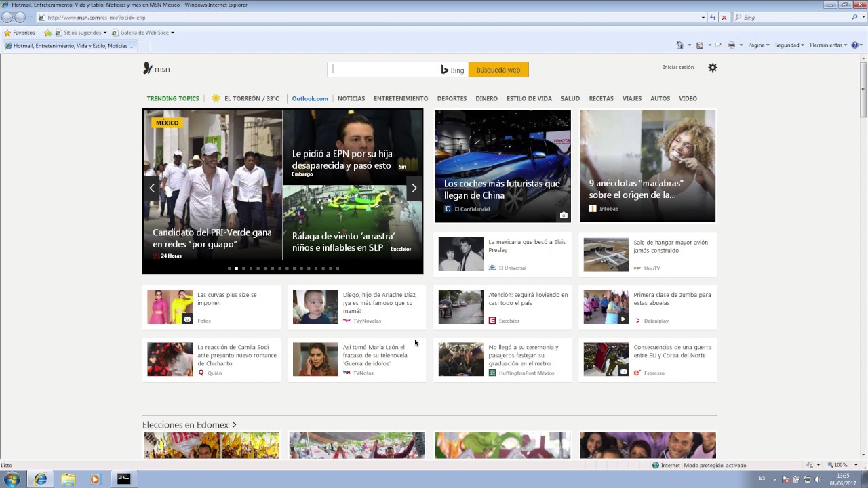This screenshot has height=488, width=868.
Task: Expand address bar history dropdown
Action: pos(703,18)
